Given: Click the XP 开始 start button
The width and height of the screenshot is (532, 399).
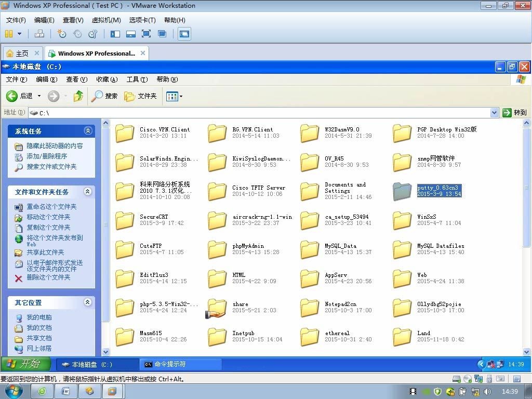Looking at the screenshot, I should pos(25,364).
